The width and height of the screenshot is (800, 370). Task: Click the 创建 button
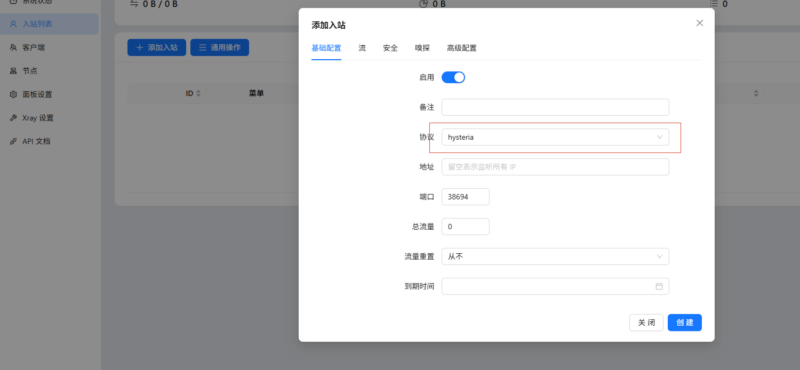point(685,323)
